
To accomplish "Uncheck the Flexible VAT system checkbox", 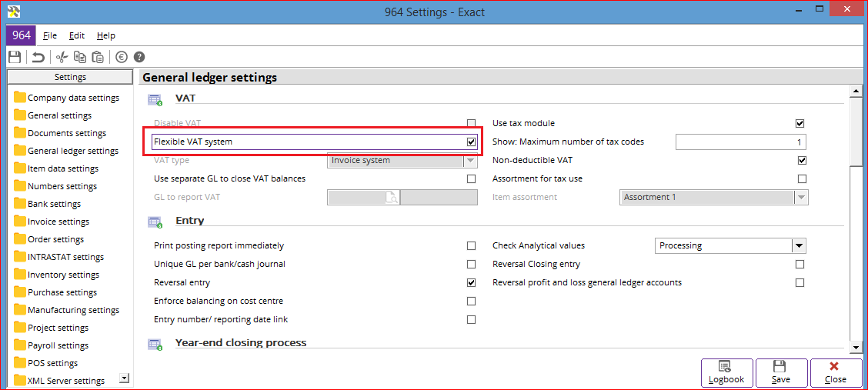I will click(x=472, y=142).
